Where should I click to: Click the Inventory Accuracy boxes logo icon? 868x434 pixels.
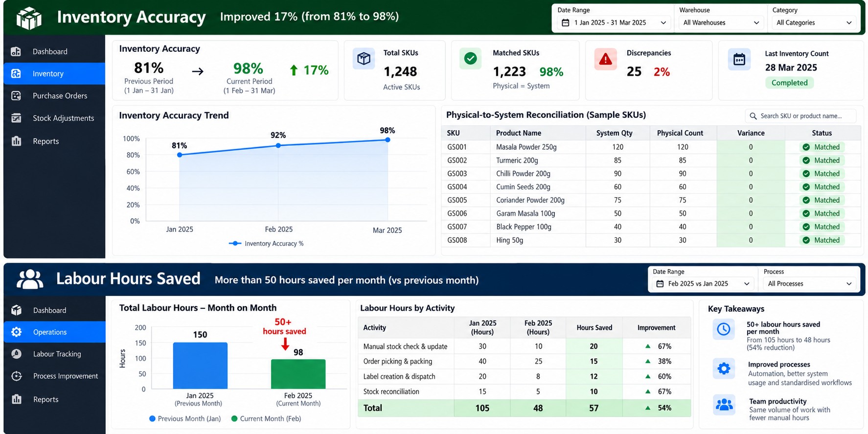(29, 18)
